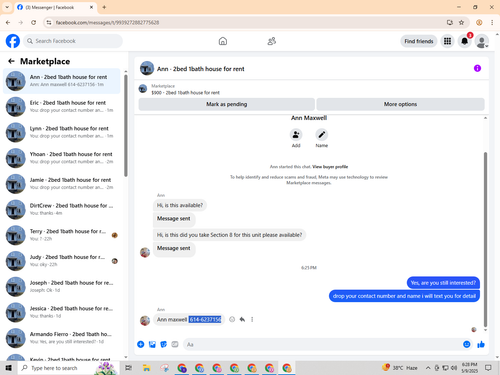The height and width of the screenshot is (375, 500).
Task: Click Mark as pending button
Action: [x=227, y=104]
